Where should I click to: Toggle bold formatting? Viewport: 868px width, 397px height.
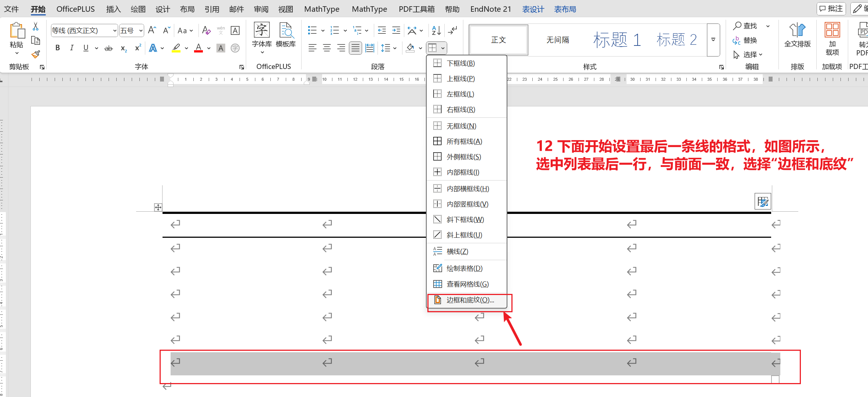pos(58,48)
